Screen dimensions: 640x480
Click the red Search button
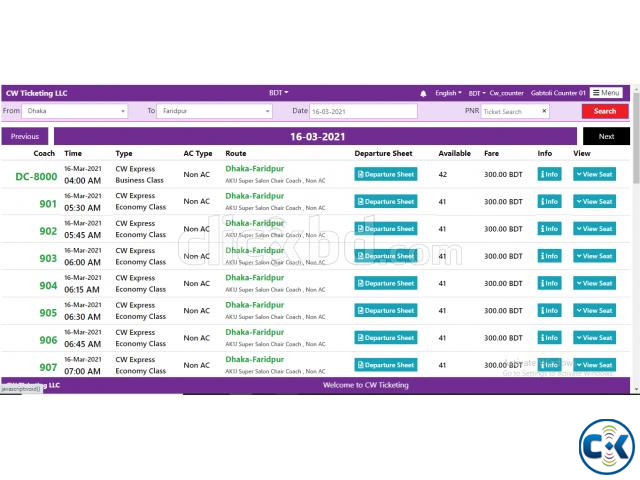pyautogui.click(x=605, y=111)
